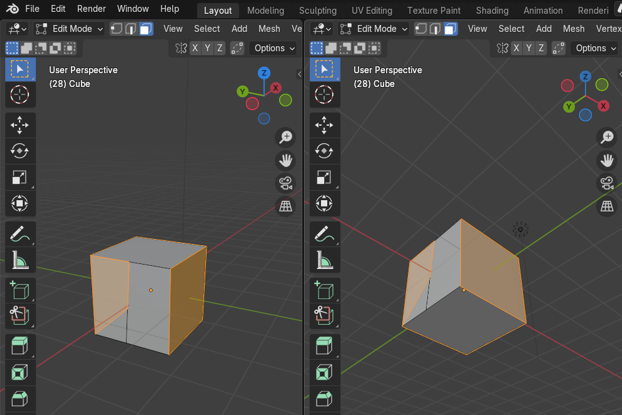Select the Inset Faces tool in left viewport
Screen dimensions: 622x415
(x=21, y=373)
